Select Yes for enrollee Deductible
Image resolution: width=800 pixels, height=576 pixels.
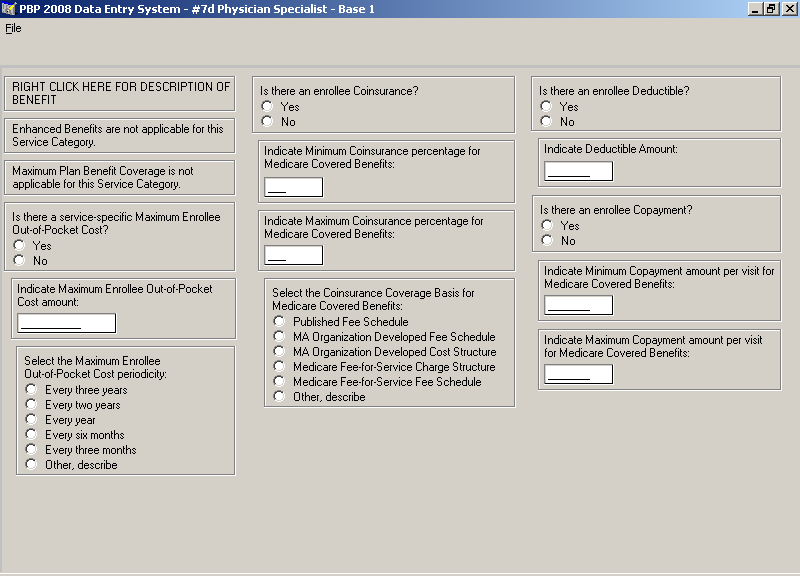pyautogui.click(x=546, y=106)
